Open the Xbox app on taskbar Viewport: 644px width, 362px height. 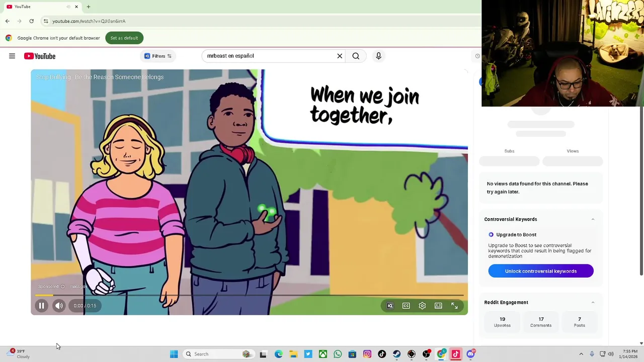coord(323,354)
